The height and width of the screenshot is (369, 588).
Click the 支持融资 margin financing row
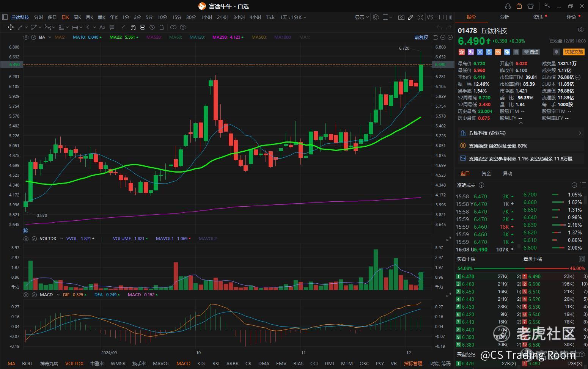pyautogui.click(x=521, y=146)
